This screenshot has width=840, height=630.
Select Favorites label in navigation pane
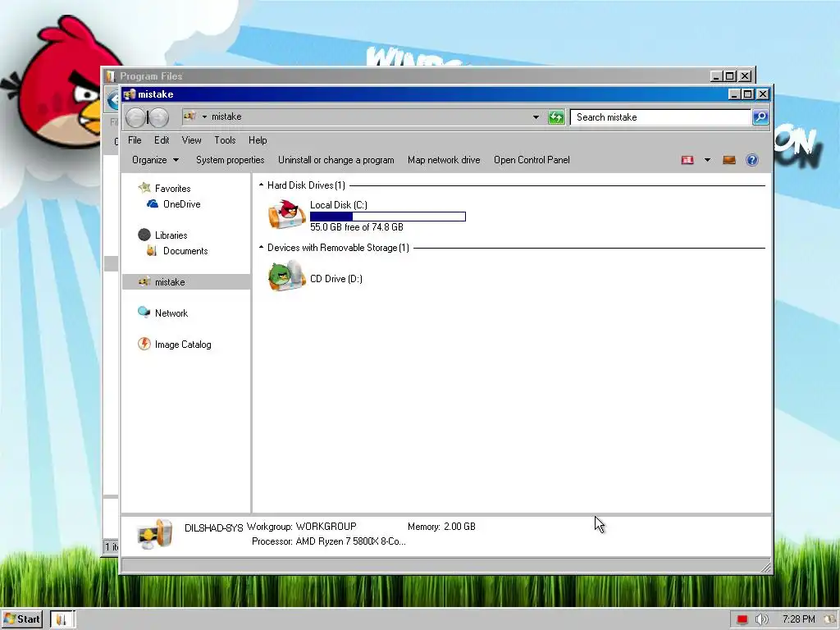click(x=172, y=188)
